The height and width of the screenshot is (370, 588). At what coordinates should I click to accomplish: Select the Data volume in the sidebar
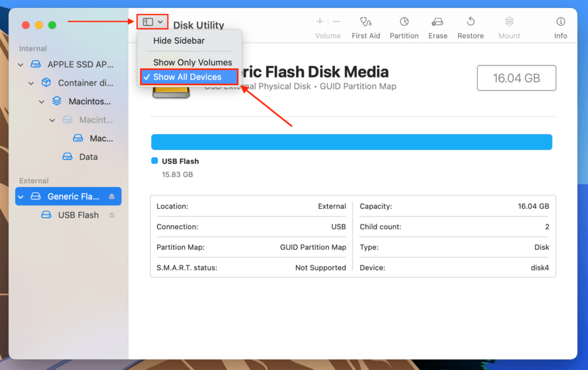pyautogui.click(x=68, y=157)
